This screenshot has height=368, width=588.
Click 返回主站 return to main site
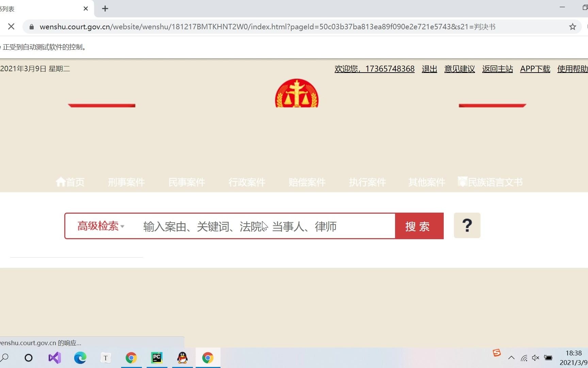pos(497,69)
